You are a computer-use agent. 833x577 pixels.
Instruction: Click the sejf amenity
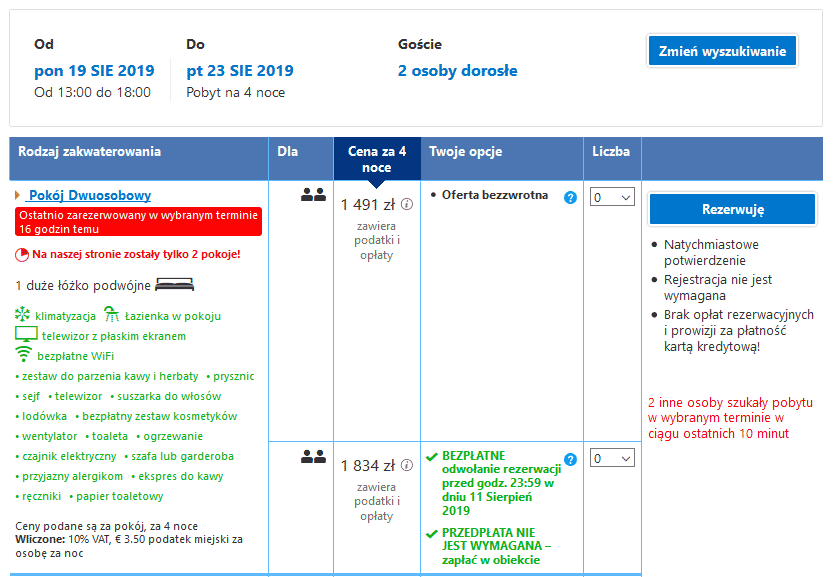click(31, 396)
